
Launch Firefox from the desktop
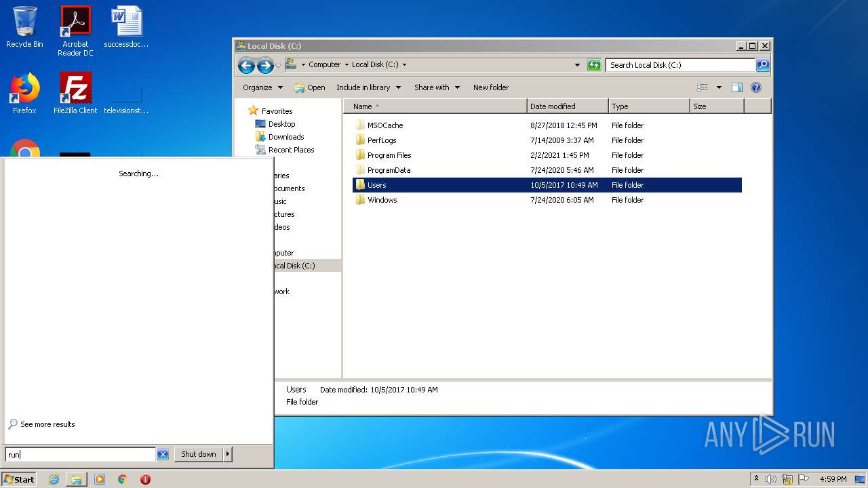pyautogui.click(x=24, y=94)
